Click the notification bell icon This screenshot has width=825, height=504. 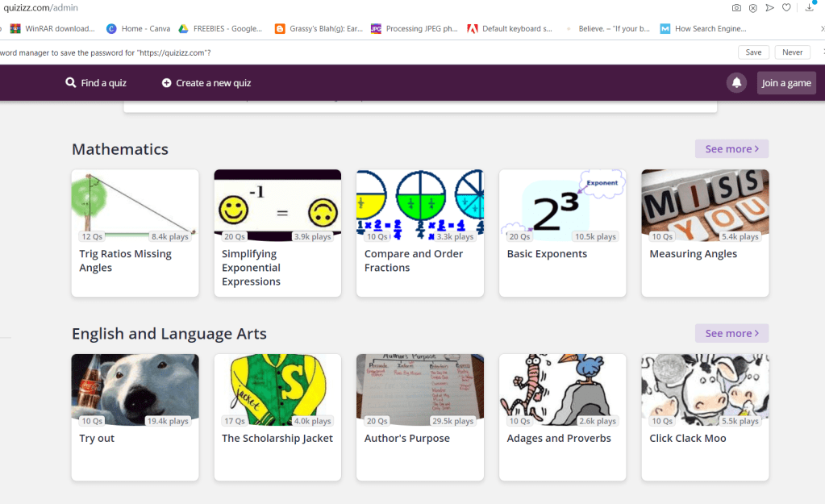pyautogui.click(x=735, y=83)
